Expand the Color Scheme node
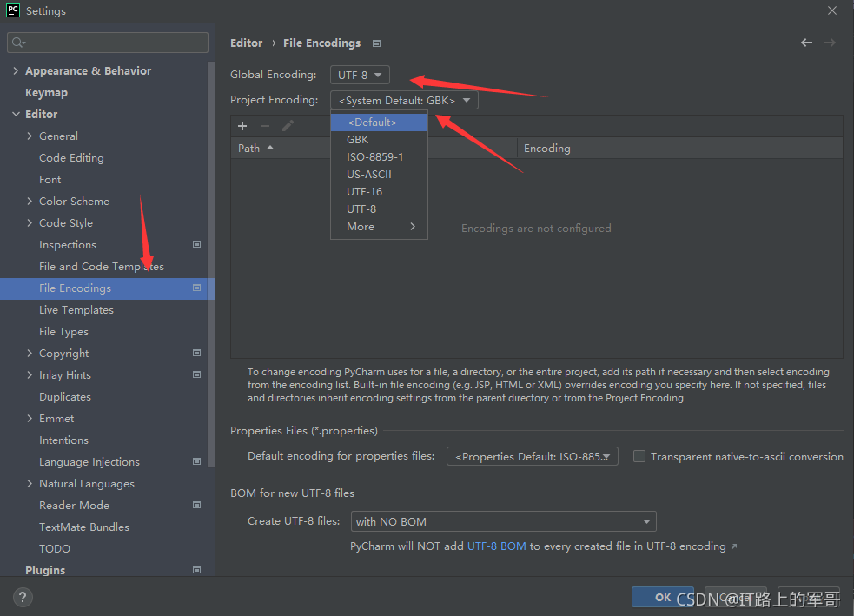 click(x=30, y=201)
